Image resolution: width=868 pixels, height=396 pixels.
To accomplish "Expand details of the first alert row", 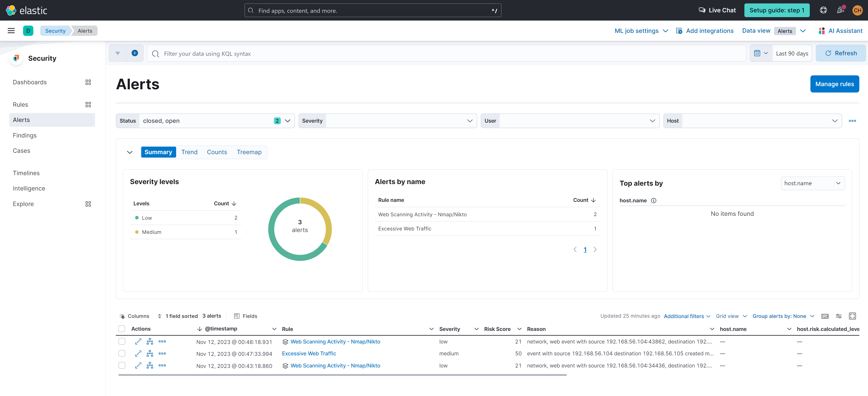I will coord(138,341).
